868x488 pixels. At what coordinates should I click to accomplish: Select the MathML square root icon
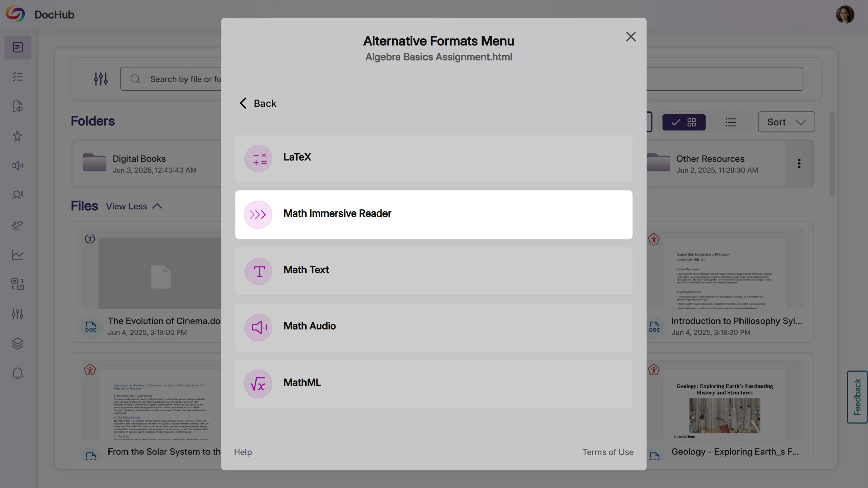point(258,384)
